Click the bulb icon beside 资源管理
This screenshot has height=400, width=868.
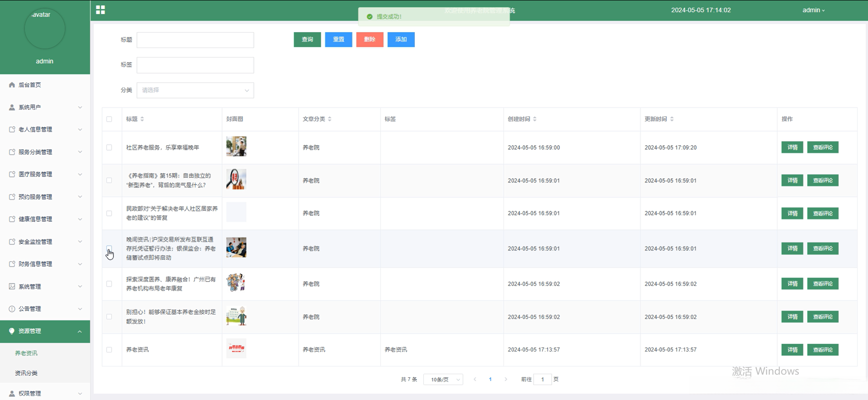click(12, 331)
